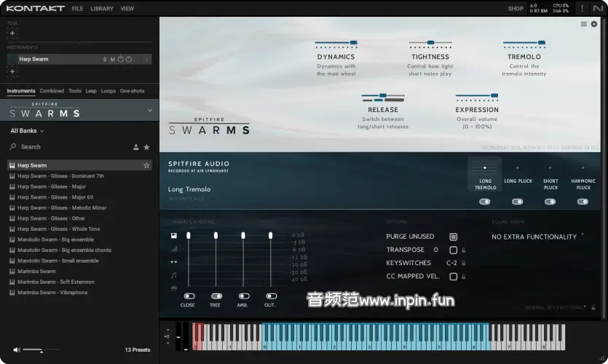Click the lock icon next to Transpose

click(464, 250)
